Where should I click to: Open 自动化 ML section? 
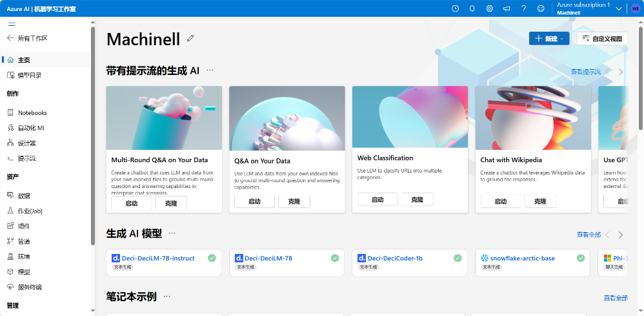point(26,128)
